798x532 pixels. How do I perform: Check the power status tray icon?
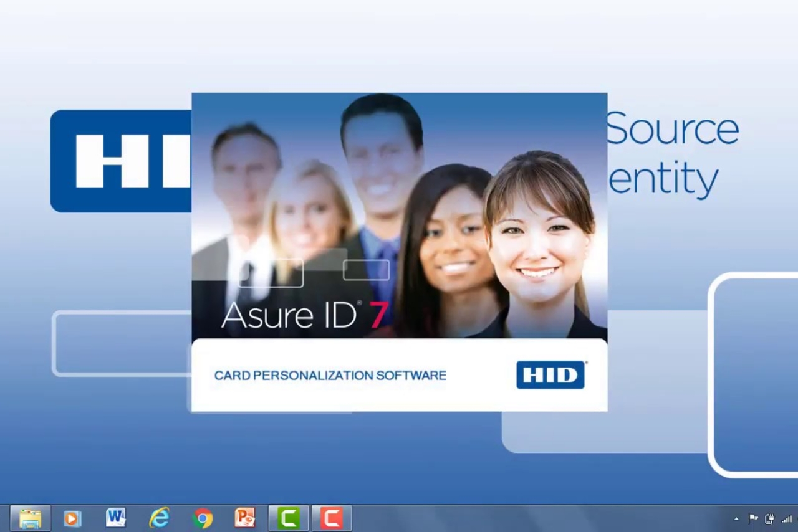[x=770, y=519]
